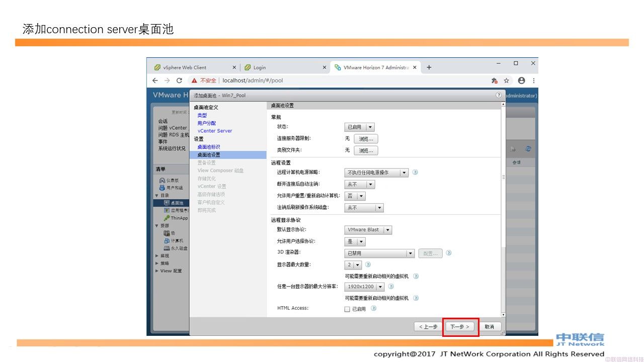Viewport: 644px width, 362px height.
Task: Open the 显示器最大数量 dropdown
Action: coord(353,265)
